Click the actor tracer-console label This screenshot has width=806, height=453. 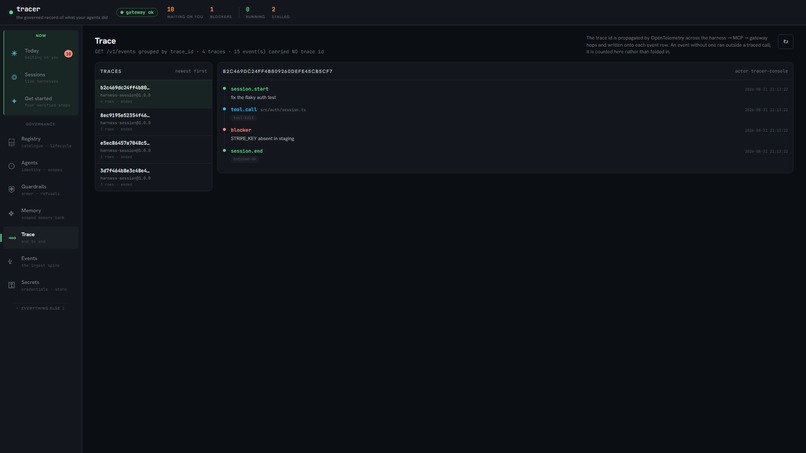[x=761, y=71]
